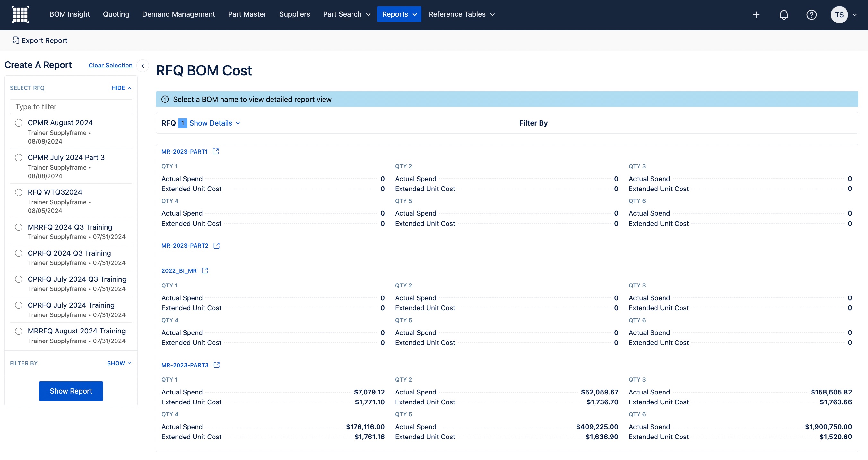
Task: Open Suppliers menu
Action: 294,14
